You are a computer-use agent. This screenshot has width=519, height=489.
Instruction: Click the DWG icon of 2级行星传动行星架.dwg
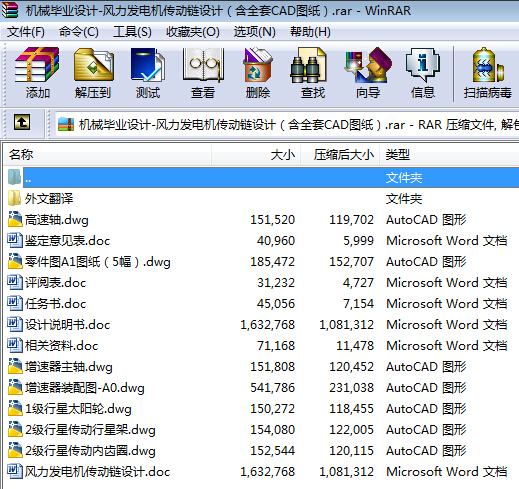click(x=15, y=429)
